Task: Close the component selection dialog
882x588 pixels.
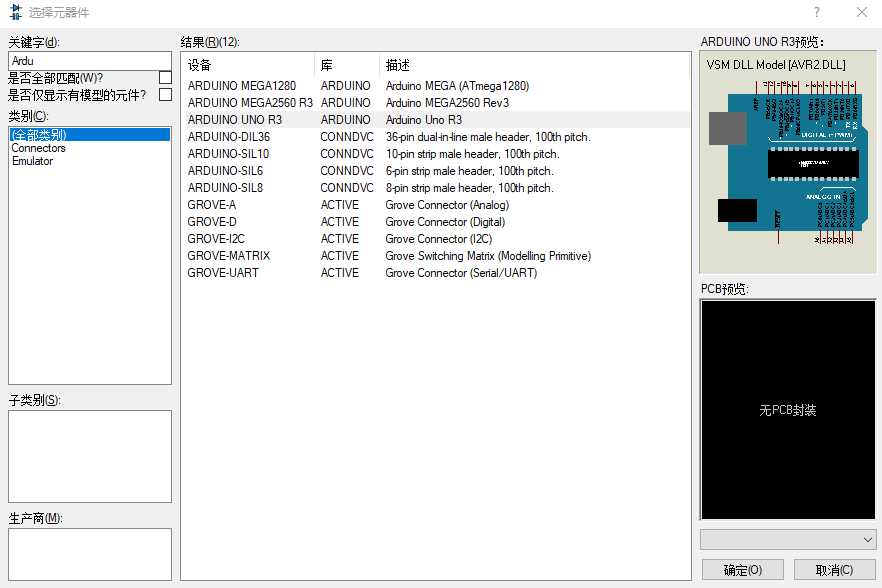Action: point(862,12)
